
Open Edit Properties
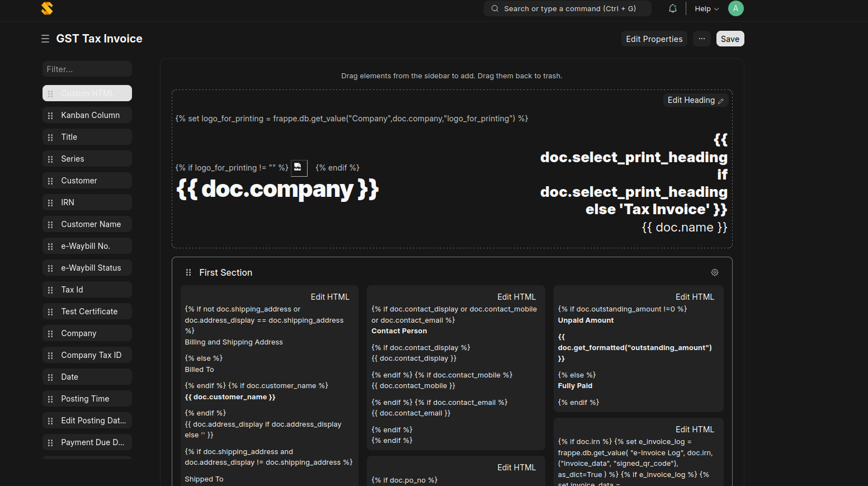(x=654, y=39)
